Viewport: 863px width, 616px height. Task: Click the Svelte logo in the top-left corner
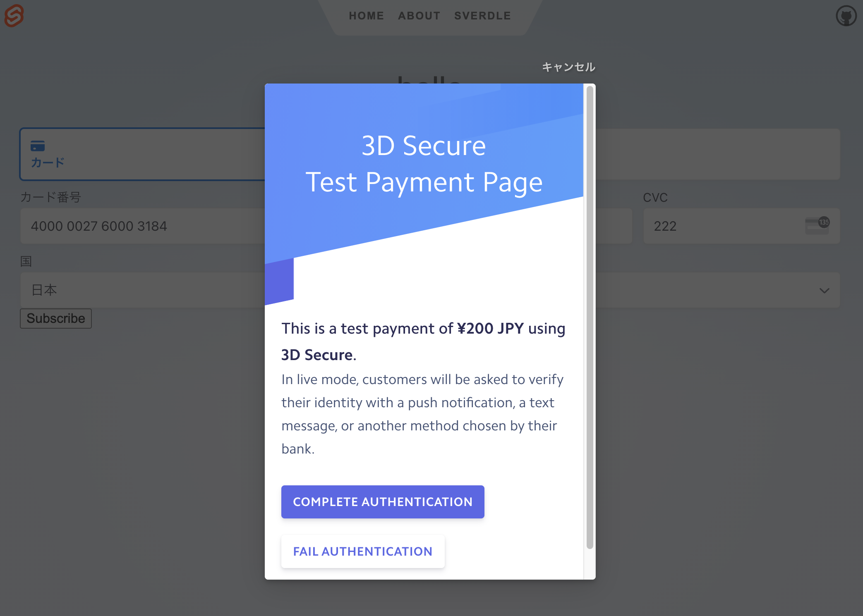14,16
